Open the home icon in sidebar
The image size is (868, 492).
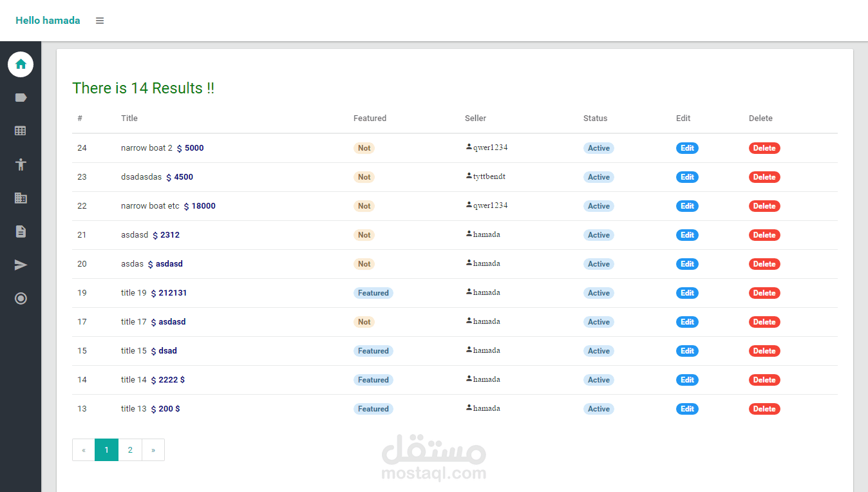point(21,64)
